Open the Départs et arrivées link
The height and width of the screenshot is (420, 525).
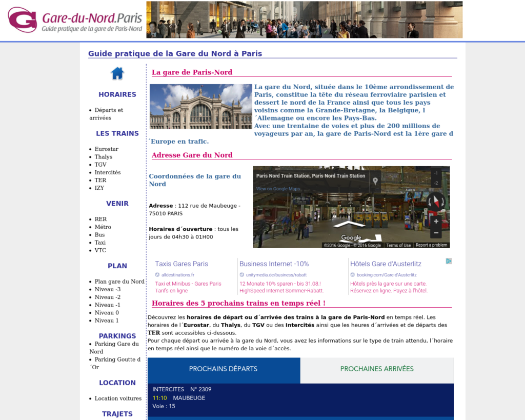[x=106, y=114]
